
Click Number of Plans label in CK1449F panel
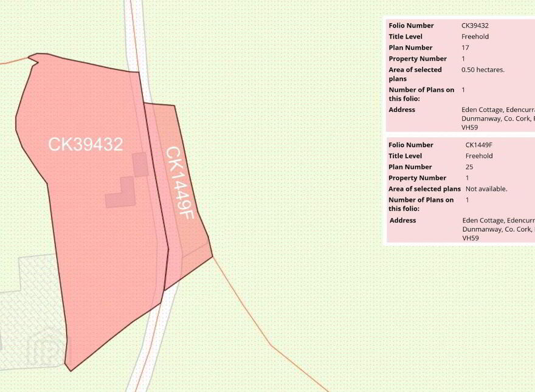[x=421, y=204]
